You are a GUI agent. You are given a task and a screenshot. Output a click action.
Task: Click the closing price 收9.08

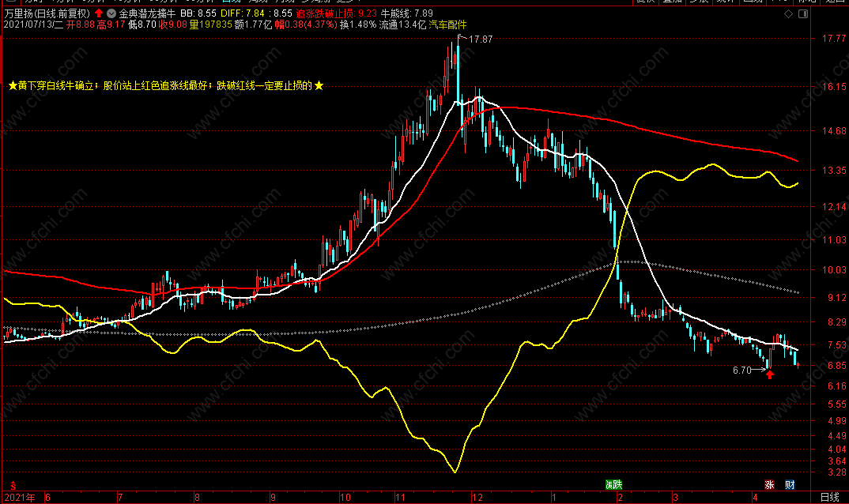coord(173,24)
